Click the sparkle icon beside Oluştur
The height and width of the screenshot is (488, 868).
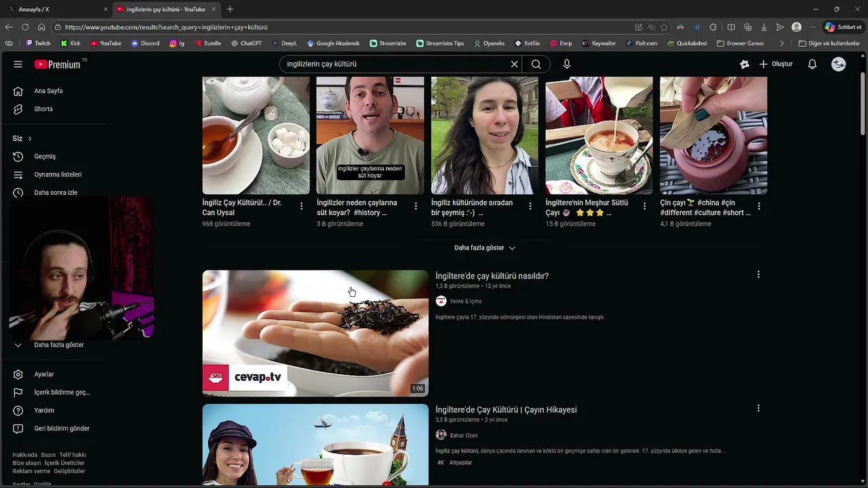coord(745,64)
